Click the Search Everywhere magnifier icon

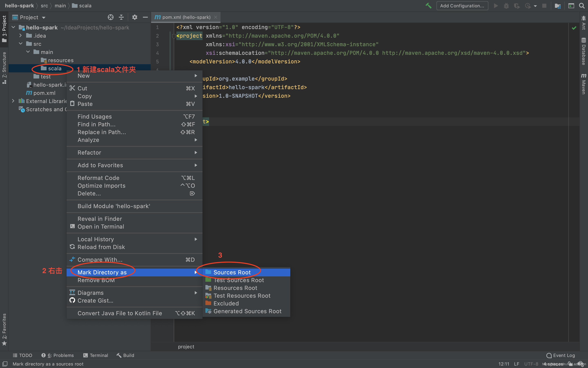(x=582, y=6)
